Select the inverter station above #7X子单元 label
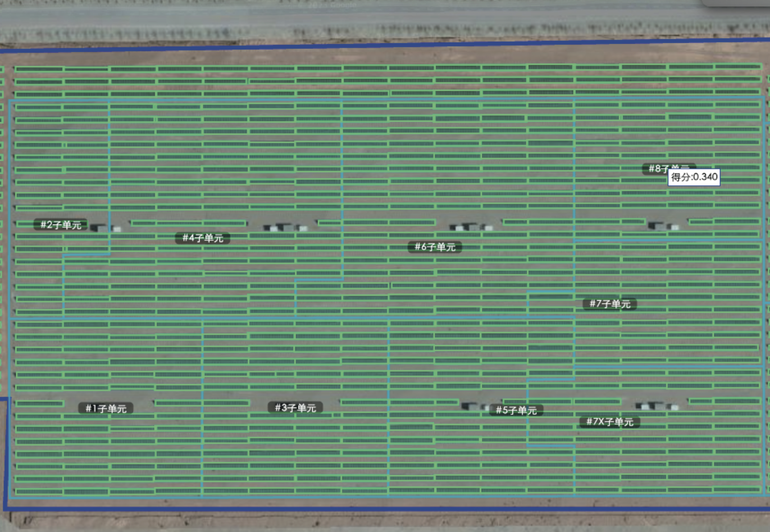The image size is (770, 532). pyautogui.click(x=657, y=405)
